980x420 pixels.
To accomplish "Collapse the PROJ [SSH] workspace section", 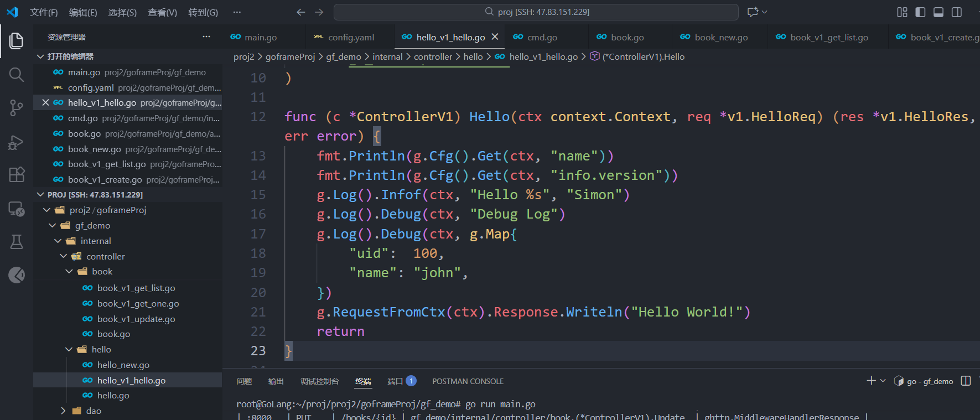I will [40, 195].
